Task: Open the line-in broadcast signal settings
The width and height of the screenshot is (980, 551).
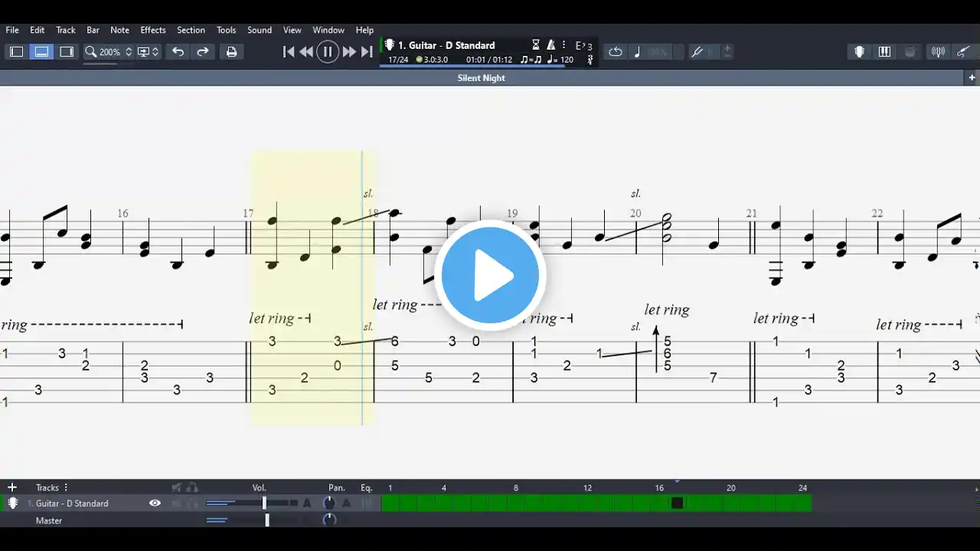Action: (x=938, y=52)
